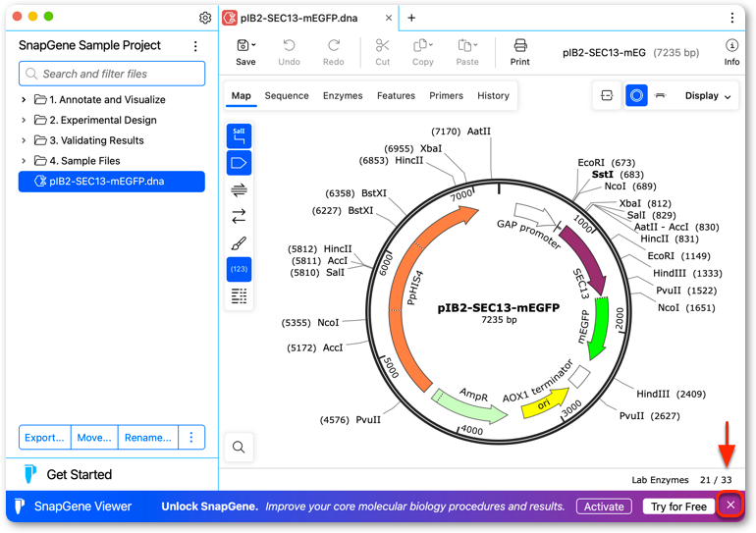Click the 21 / 33 enzyme count

[x=716, y=480]
